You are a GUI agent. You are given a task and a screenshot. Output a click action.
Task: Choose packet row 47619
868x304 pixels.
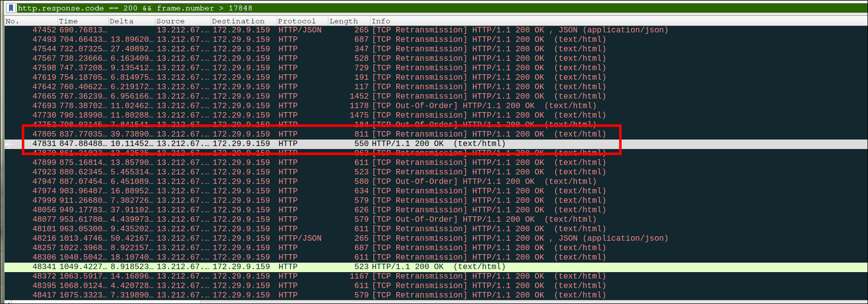coord(436,77)
